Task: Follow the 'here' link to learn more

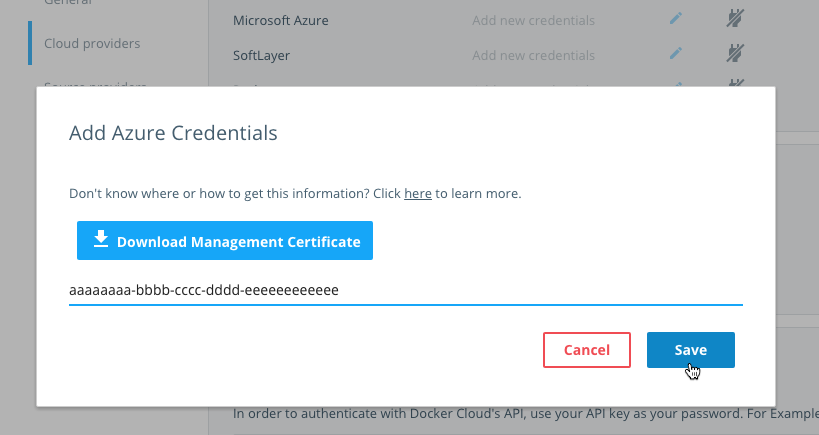Action: point(417,193)
